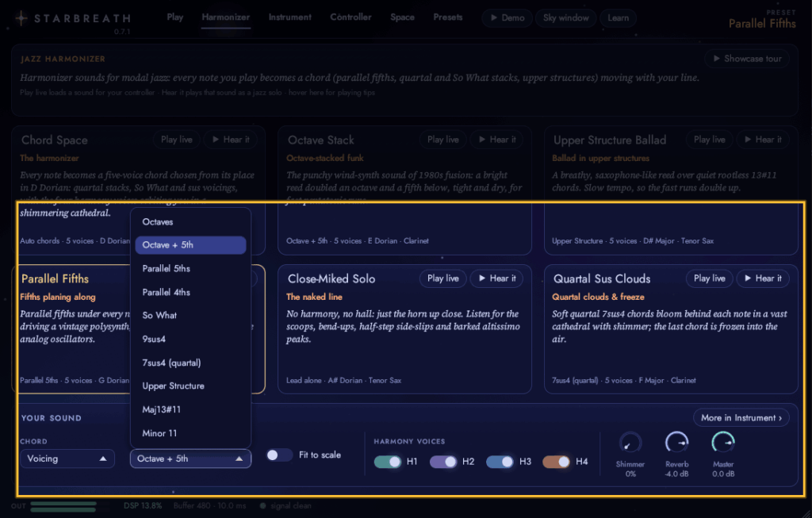Open the Sky window

coord(565,17)
